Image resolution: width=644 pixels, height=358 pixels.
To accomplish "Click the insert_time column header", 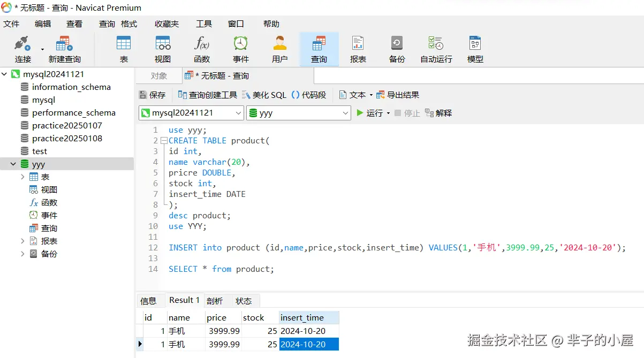I will click(309, 317).
